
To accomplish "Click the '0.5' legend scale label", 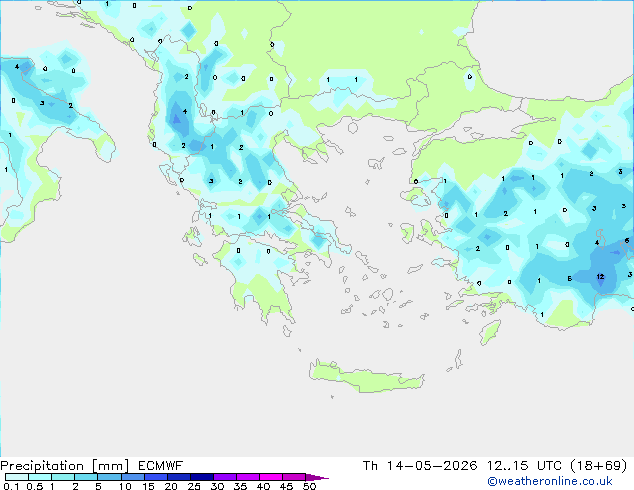I will [35, 486].
